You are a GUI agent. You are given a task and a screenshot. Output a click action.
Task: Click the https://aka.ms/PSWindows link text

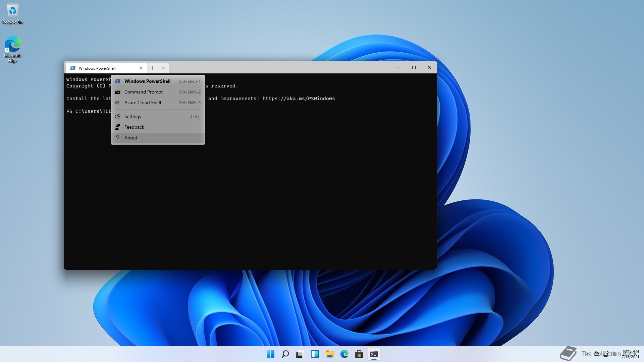[x=299, y=99]
